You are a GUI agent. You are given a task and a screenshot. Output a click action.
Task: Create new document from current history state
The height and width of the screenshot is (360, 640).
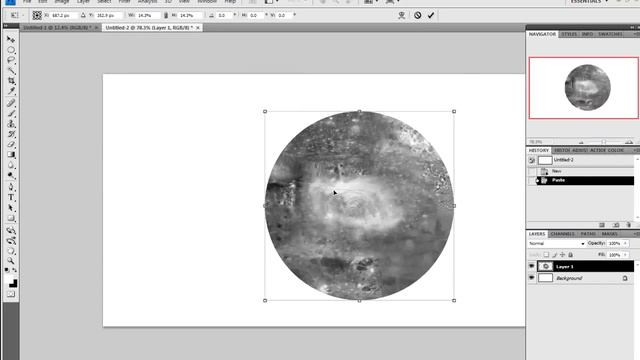pyautogui.click(x=602, y=225)
